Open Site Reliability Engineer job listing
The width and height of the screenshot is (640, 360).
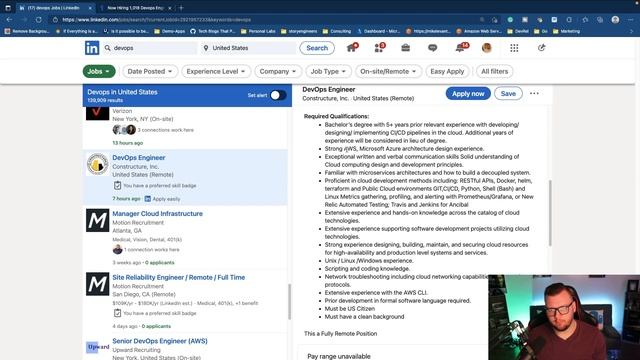point(179,277)
